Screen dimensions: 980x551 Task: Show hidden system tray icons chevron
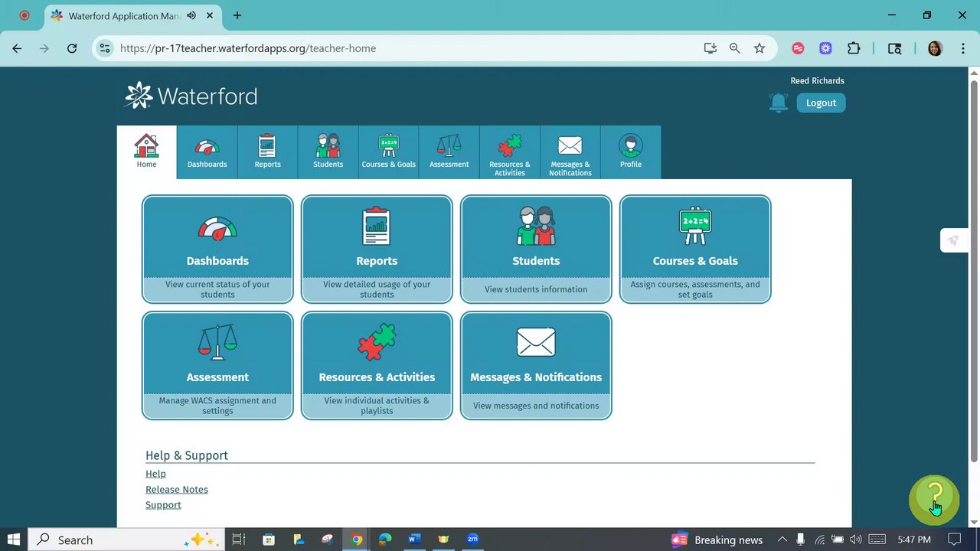point(782,540)
